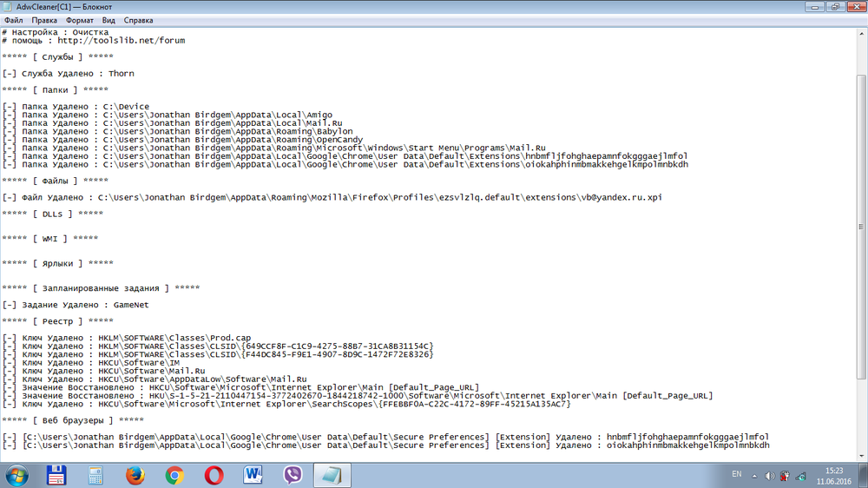The height and width of the screenshot is (488, 868).
Task: Select the active Notepad taskbar button
Action: pyautogui.click(x=332, y=476)
